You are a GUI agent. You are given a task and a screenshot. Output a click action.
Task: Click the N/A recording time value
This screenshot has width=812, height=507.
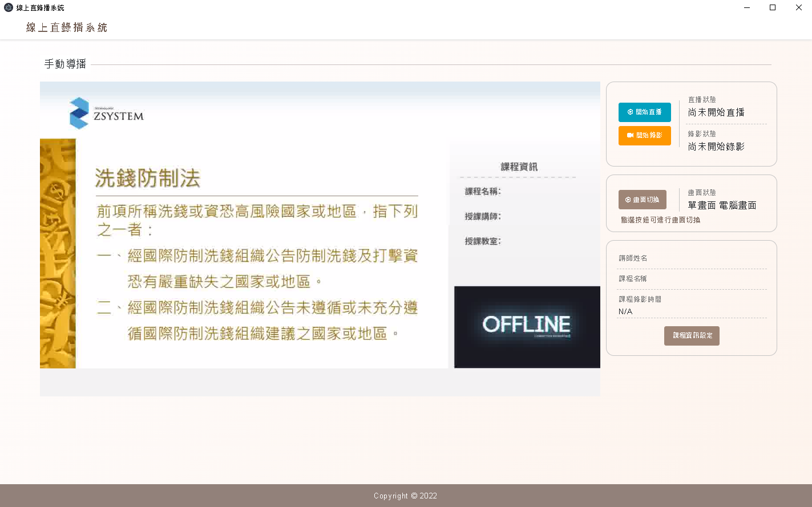click(625, 311)
